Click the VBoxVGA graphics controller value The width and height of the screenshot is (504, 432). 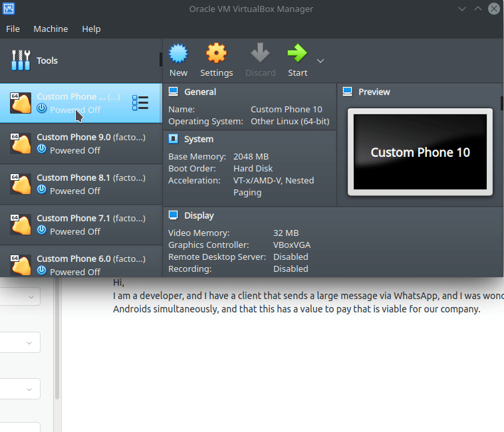(292, 245)
